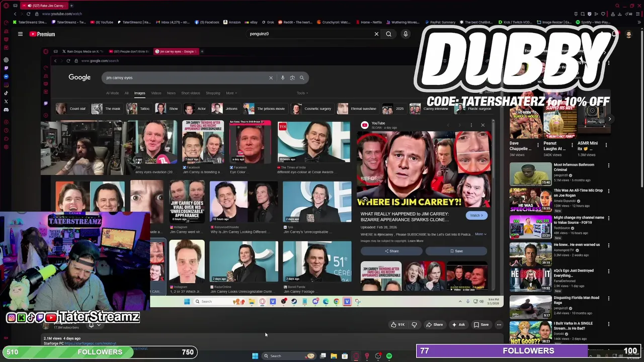This screenshot has width=644, height=362.
Task: Open the Grok bookmark
Action: pyautogui.click(x=268, y=22)
